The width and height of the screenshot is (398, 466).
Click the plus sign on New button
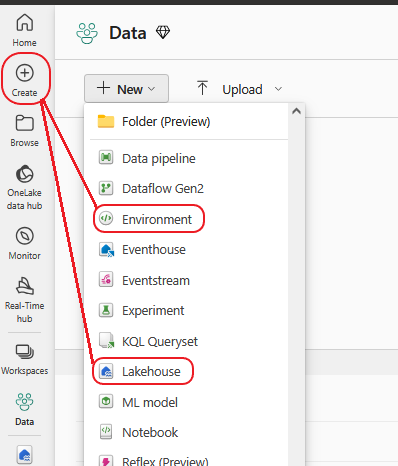coord(103,88)
